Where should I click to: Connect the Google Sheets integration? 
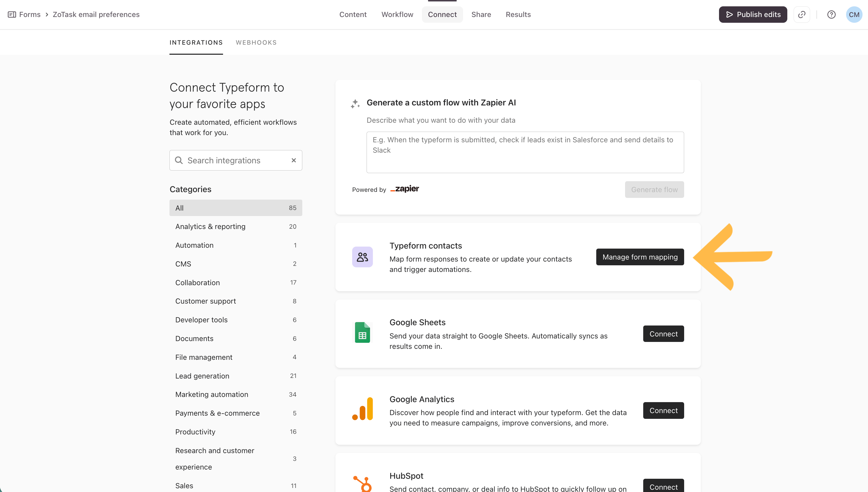click(663, 334)
